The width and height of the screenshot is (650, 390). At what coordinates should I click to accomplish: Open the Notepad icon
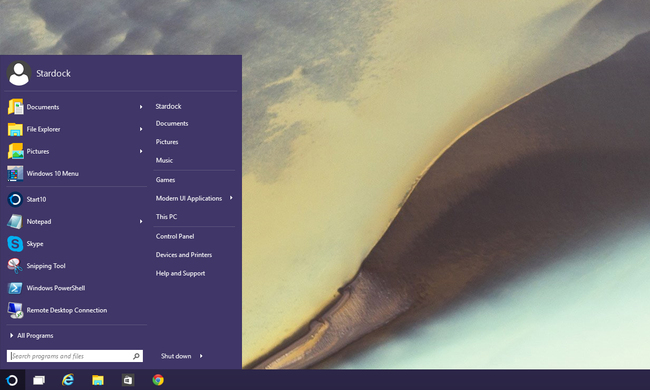click(x=15, y=221)
